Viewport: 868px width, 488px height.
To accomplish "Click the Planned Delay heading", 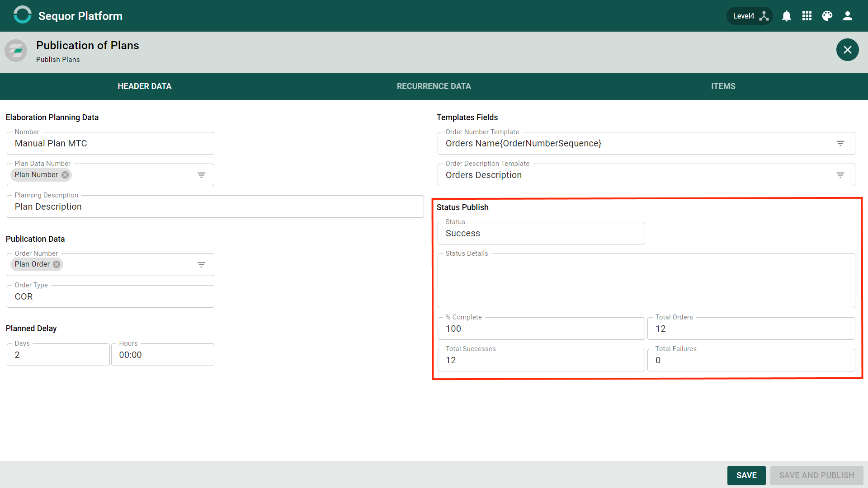I will coord(31,328).
